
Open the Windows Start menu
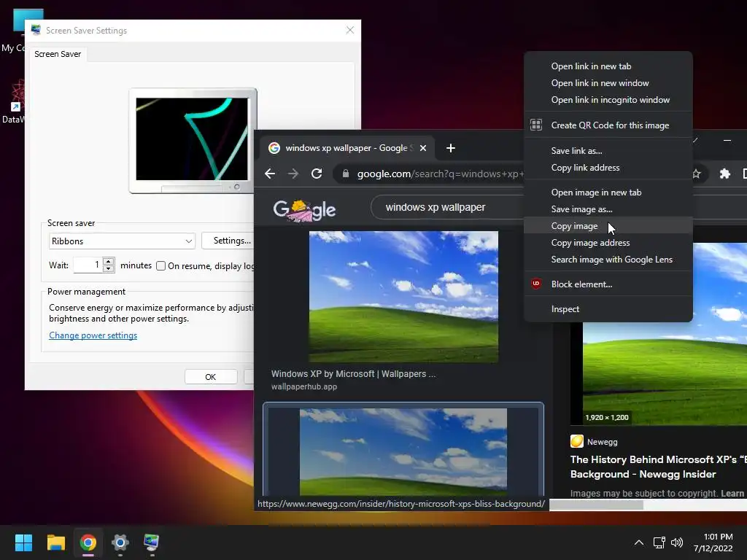(23, 542)
